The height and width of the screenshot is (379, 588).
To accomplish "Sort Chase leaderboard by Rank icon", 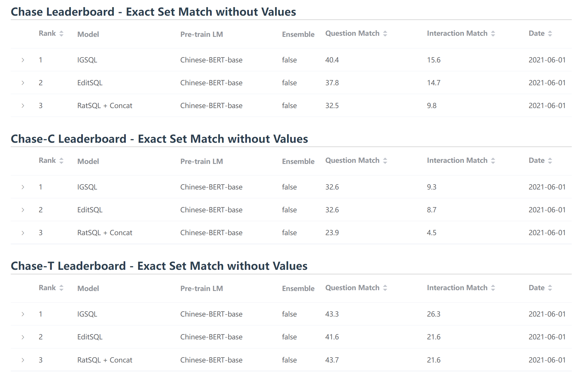I will (x=61, y=34).
